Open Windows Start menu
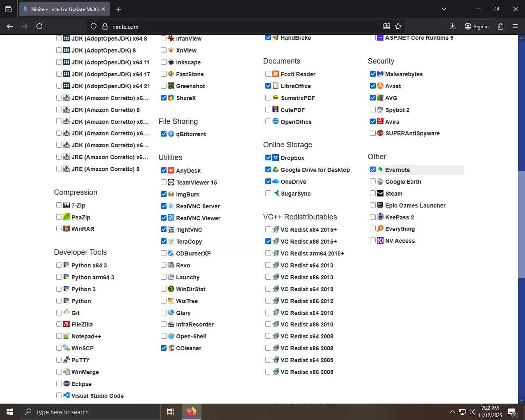 point(10,412)
